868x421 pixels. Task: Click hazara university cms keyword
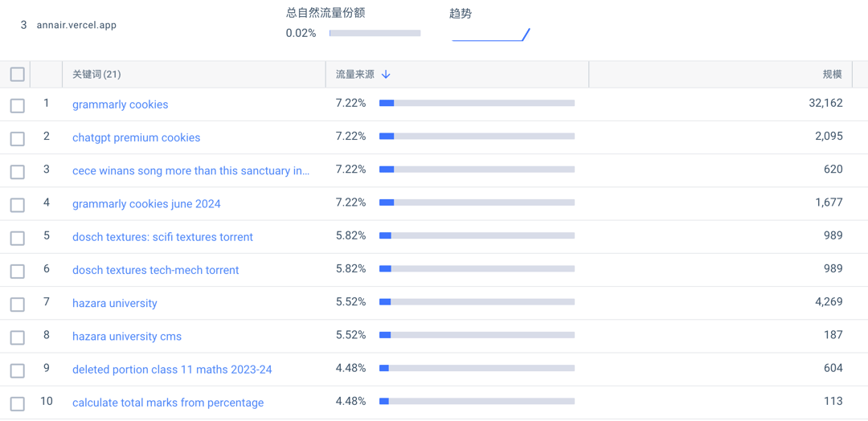tap(127, 337)
